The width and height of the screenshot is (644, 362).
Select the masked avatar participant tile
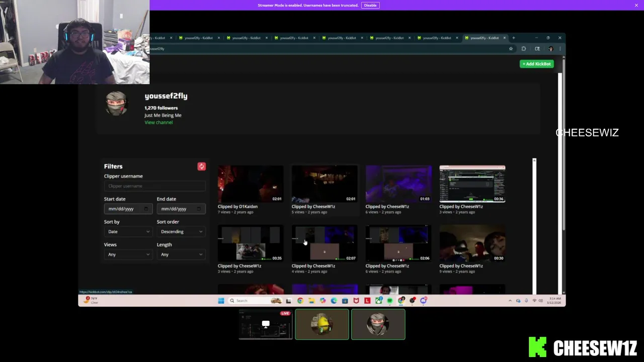[x=378, y=325]
